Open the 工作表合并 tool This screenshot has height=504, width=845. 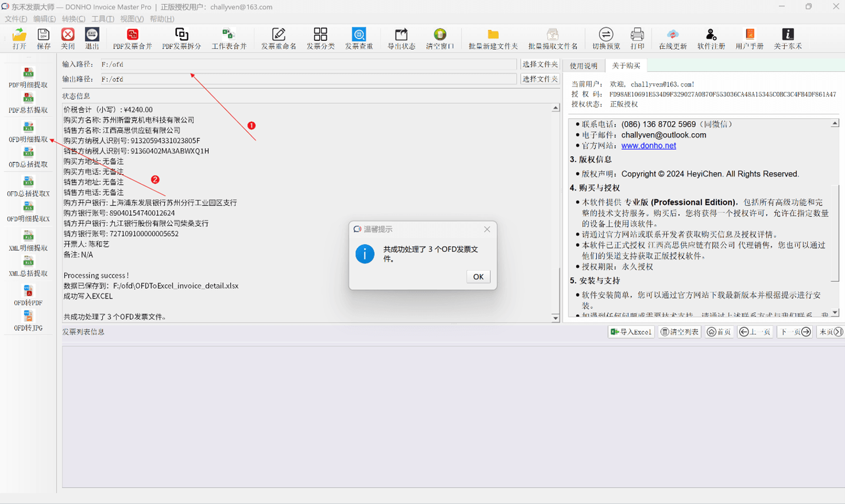point(229,38)
